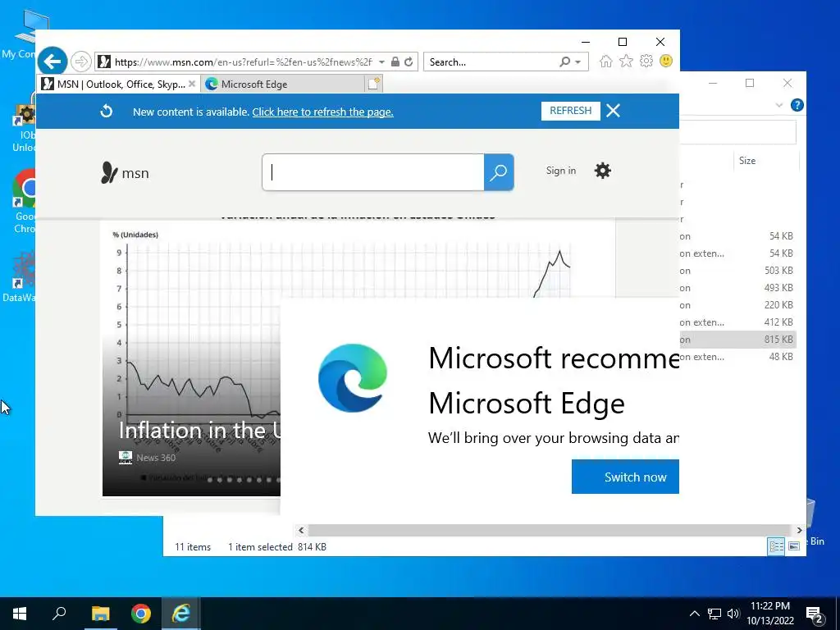Open File Explorer help question mark icon

(797, 105)
